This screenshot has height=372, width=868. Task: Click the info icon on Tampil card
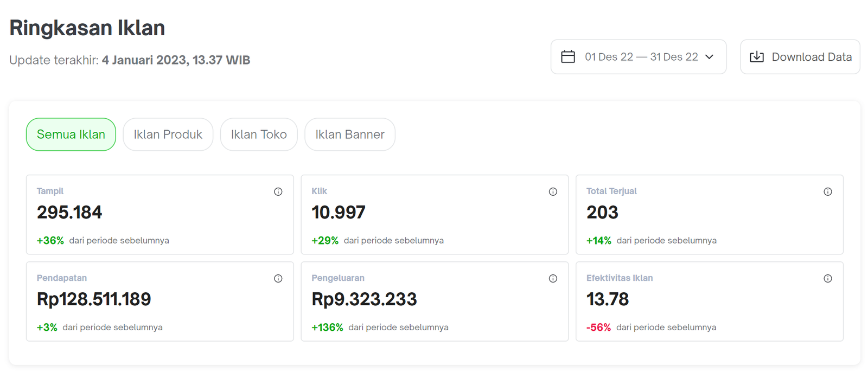278,191
